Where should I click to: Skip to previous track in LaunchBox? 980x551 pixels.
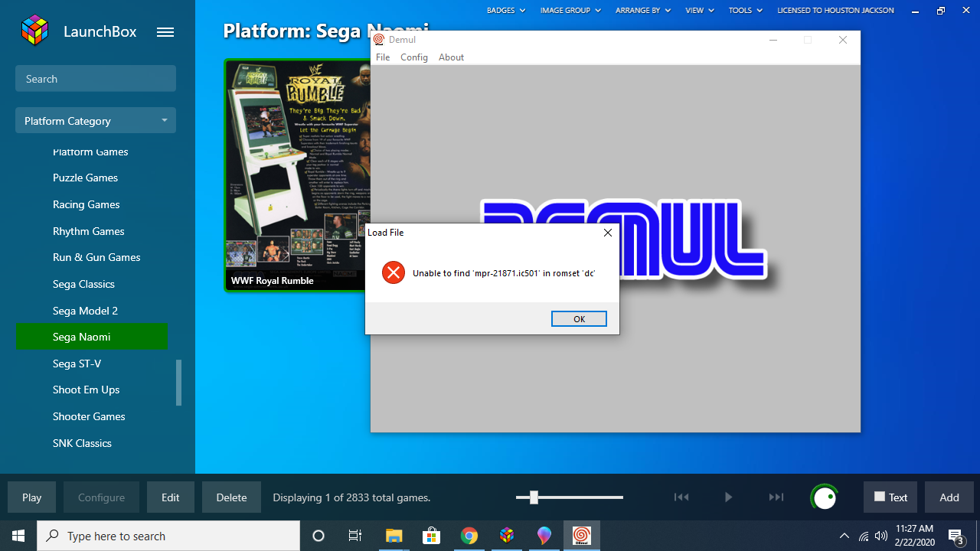pyautogui.click(x=681, y=497)
